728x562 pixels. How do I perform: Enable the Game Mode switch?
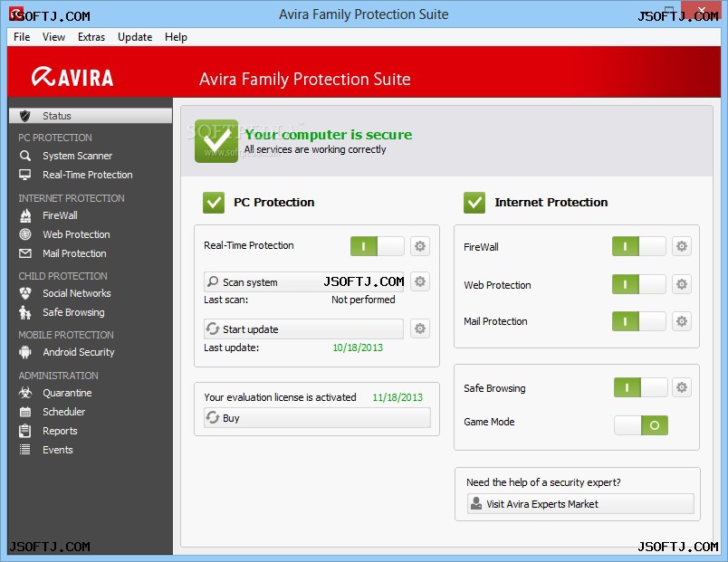coord(641,425)
